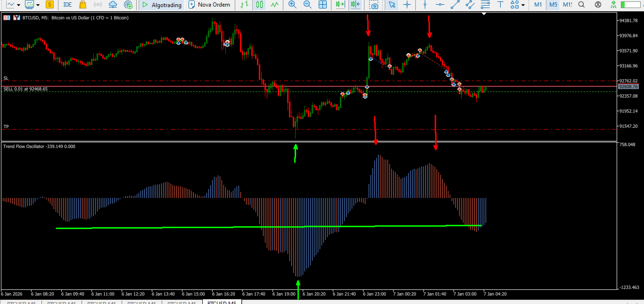The width and height of the screenshot is (644, 304).
Task: Click the 93166.96 price scale value
Action: (x=629, y=66)
